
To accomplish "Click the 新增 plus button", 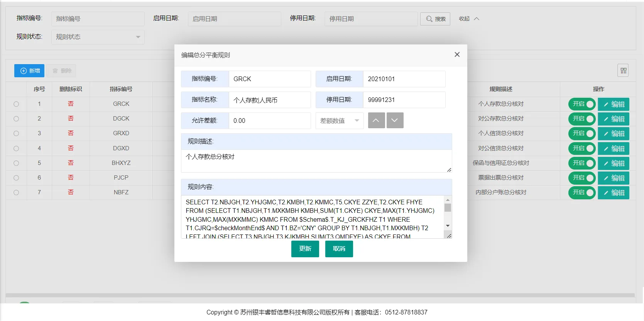I will 29,71.
